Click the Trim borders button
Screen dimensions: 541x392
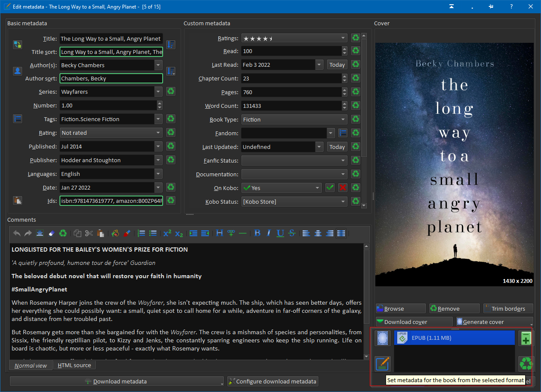[x=508, y=309]
